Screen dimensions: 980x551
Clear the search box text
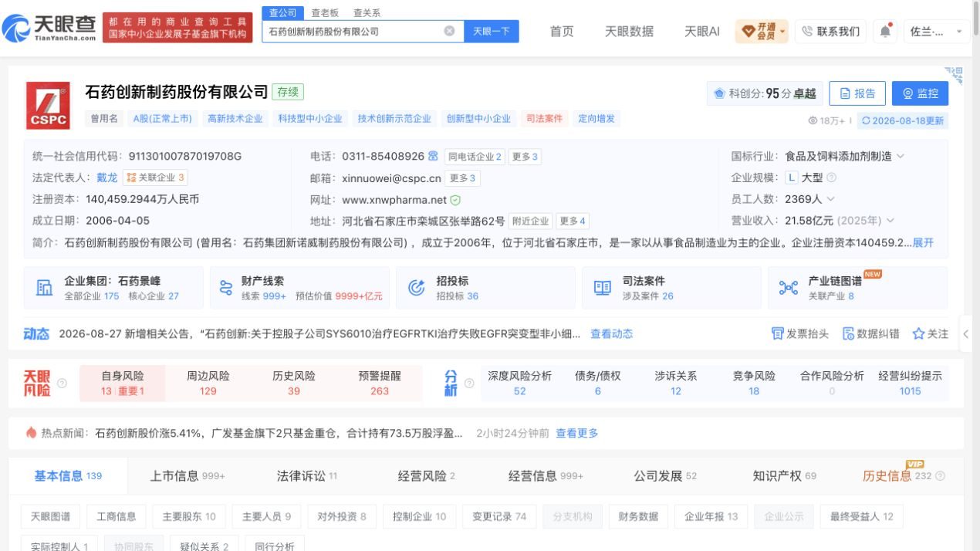pyautogui.click(x=449, y=31)
